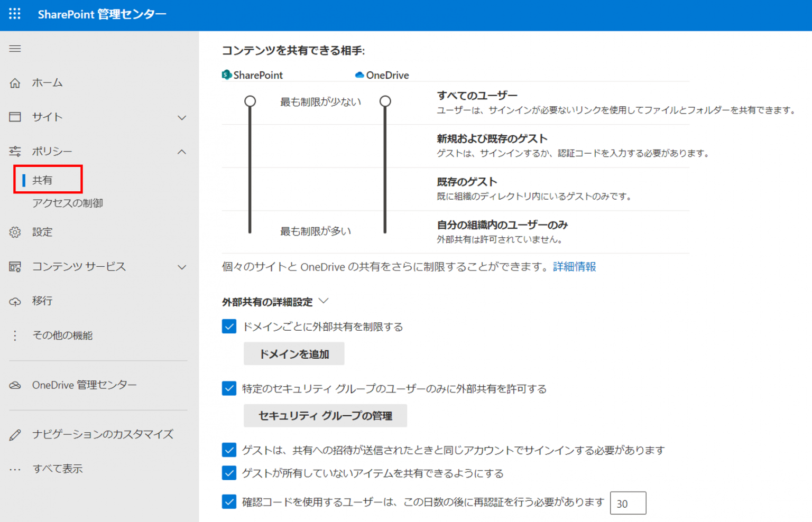
Task: Expand the コンテンツ サービス chevron
Action: [x=182, y=267]
